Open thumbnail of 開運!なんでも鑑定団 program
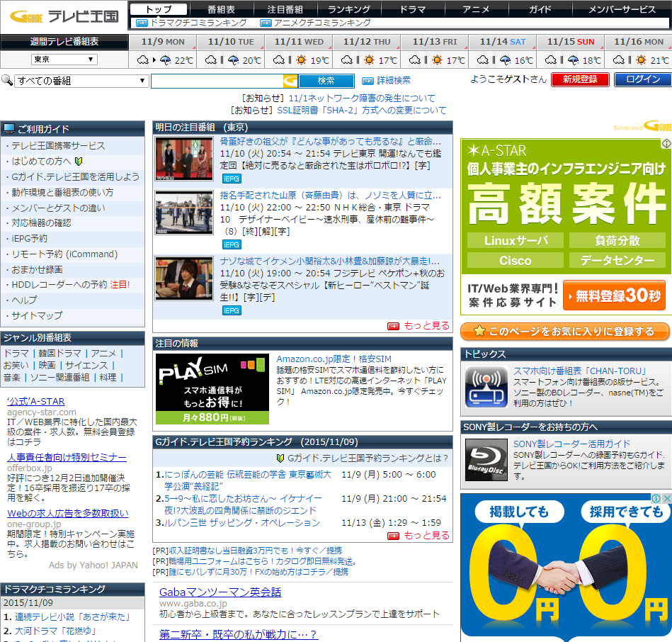672x642 pixels. pyautogui.click(x=184, y=159)
